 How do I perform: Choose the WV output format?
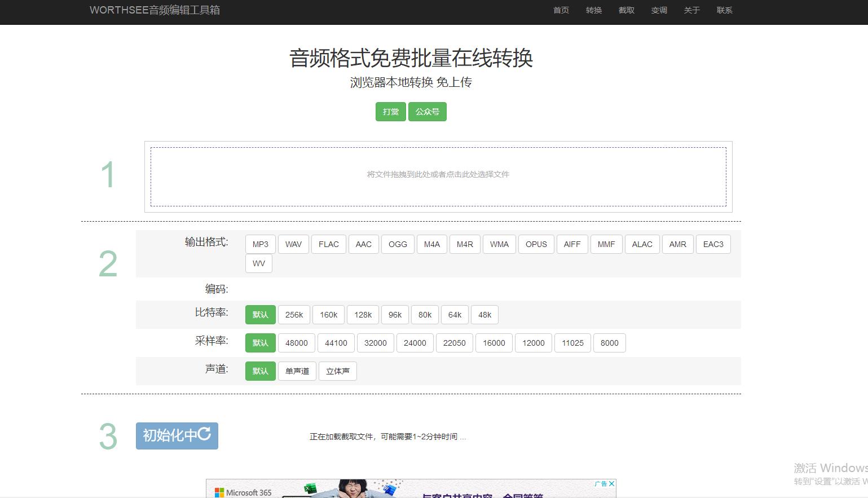click(258, 263)
